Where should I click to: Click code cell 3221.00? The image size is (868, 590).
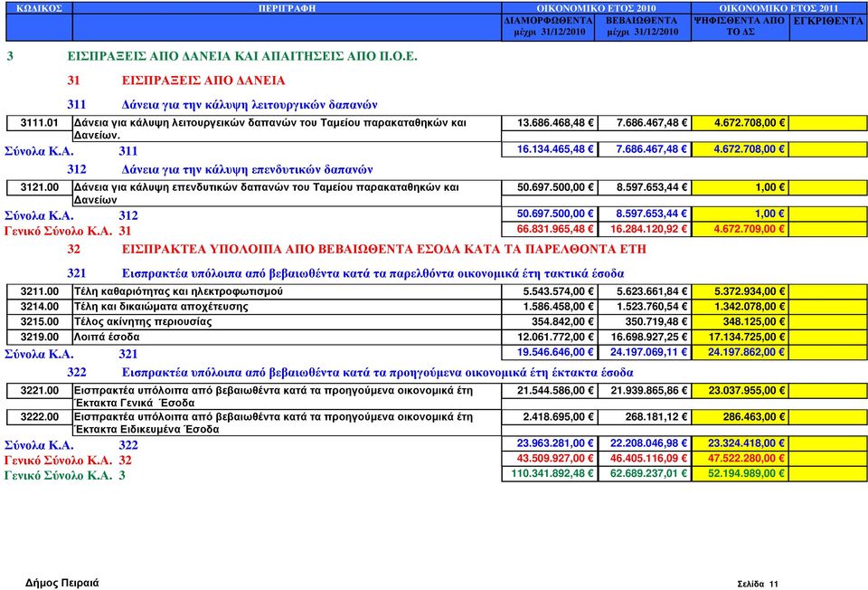click(39, 391)
